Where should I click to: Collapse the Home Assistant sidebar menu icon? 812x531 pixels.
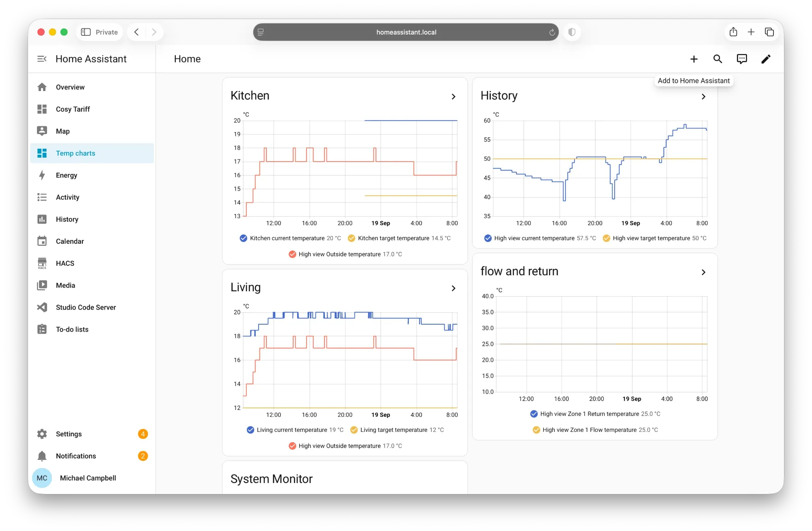(42, 59)
